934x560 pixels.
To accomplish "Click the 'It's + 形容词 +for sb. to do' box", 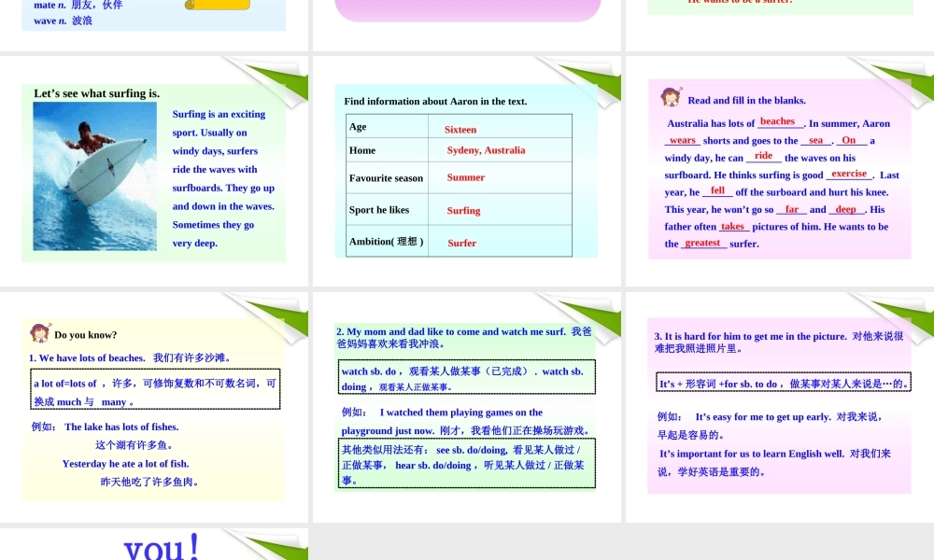I will [x=784, y=383].
